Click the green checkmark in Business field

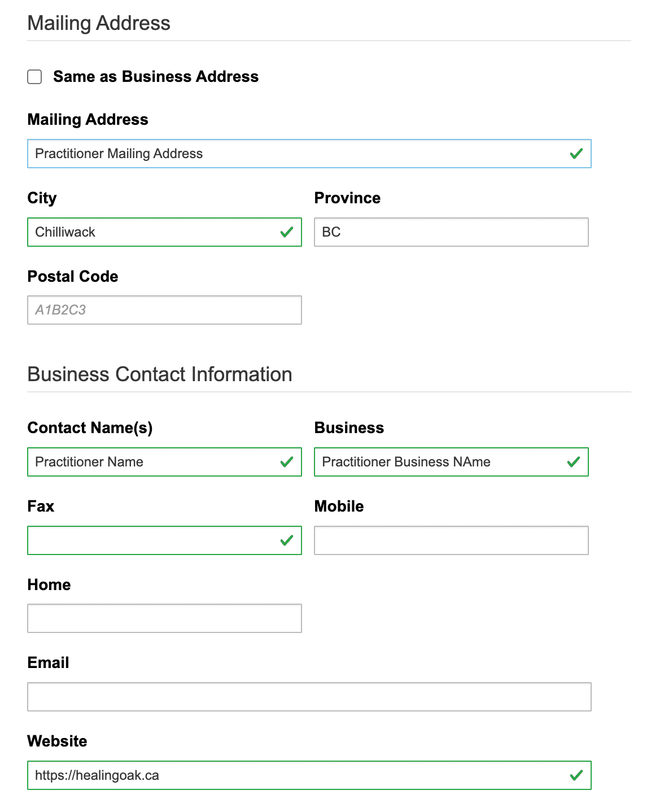[574, 462]
